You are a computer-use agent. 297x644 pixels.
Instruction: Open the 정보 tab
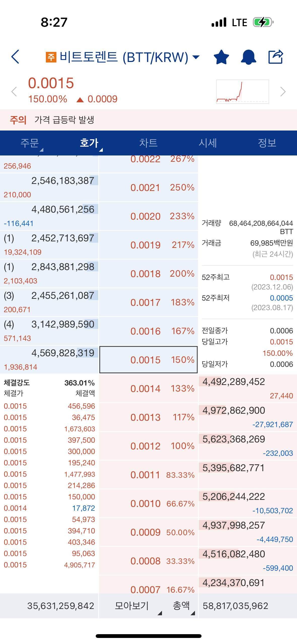point(267,143)
